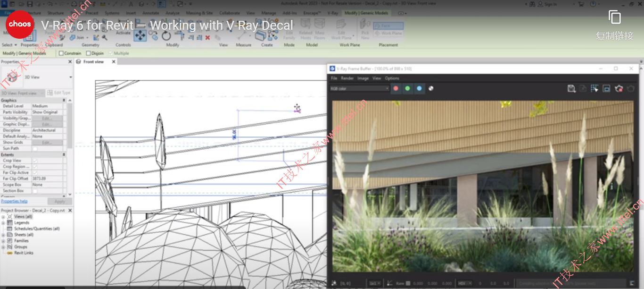644x289 pixels.
Task: Expand the Legends tree node
Action: [3, 222]
